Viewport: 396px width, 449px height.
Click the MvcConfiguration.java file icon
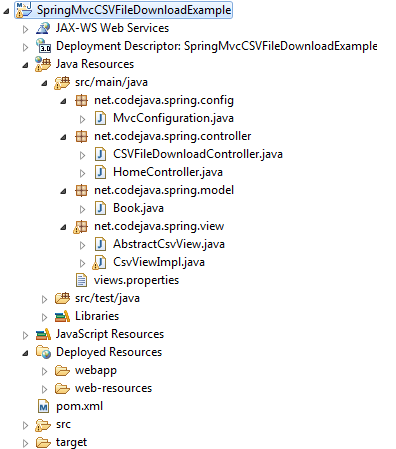coord(100,118)
